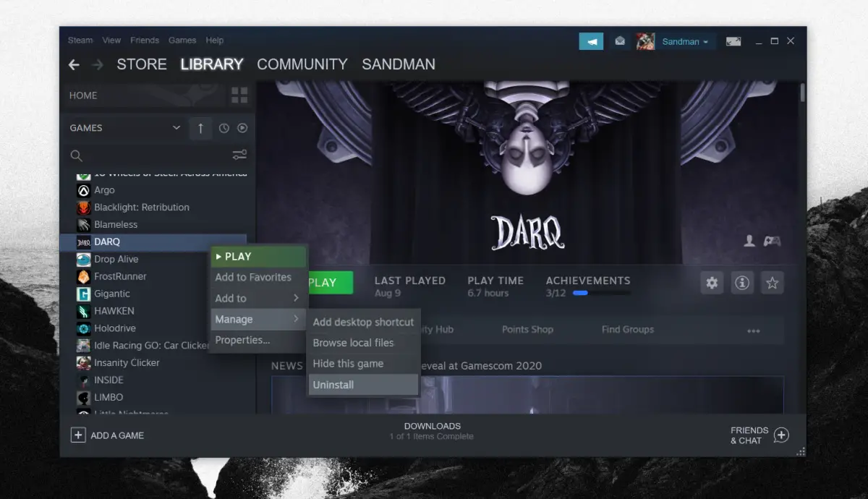Screen dimensions: 868x499
Task: Click the Blacklight: Retribution game icon
Action: tap(83, 208)
